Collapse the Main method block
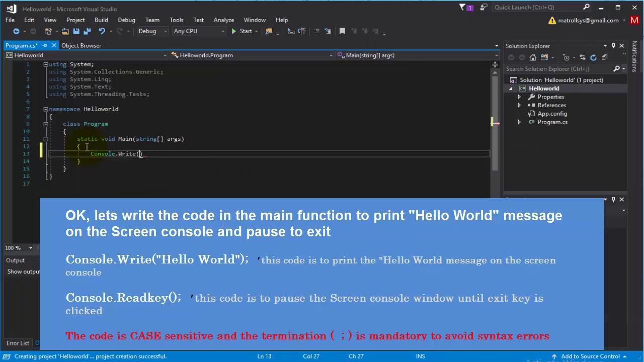Viewport: 644px width, 362px height. 45,139
